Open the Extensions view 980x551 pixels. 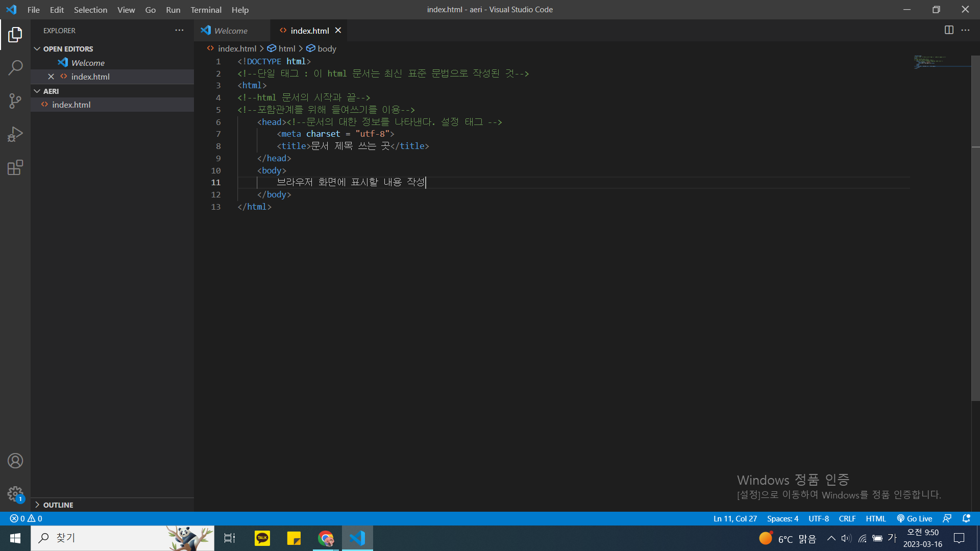(15, 168)
